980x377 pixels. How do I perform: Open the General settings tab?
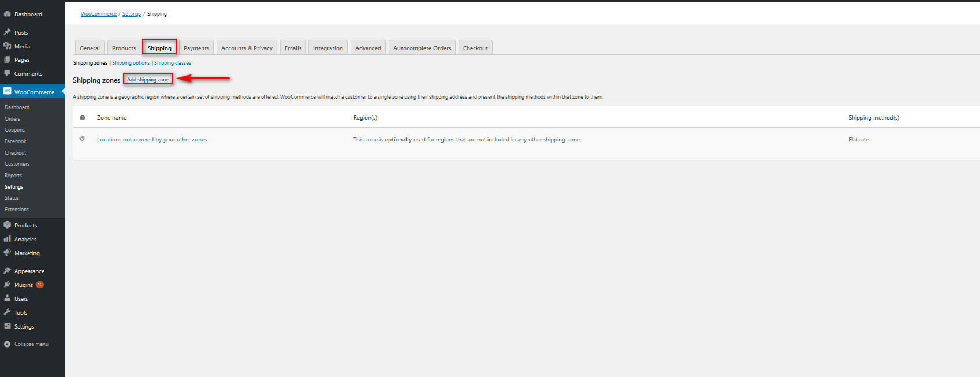[x=90, y=48]
